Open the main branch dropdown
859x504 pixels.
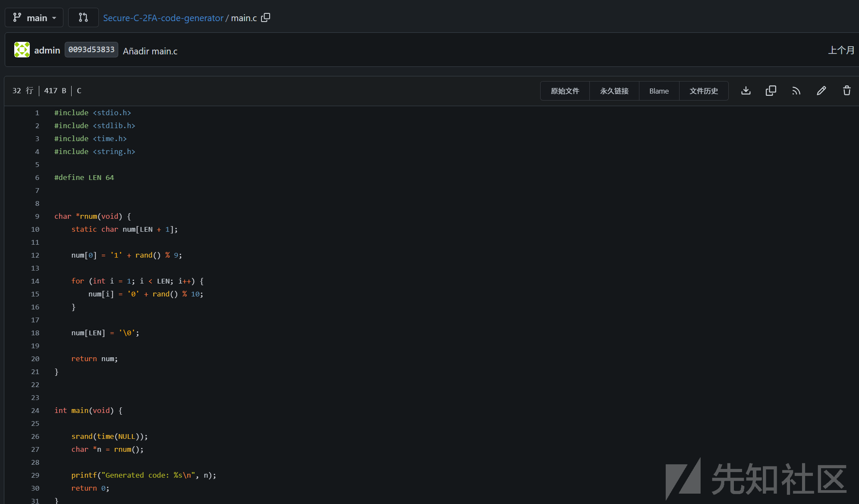click(34, 18)
